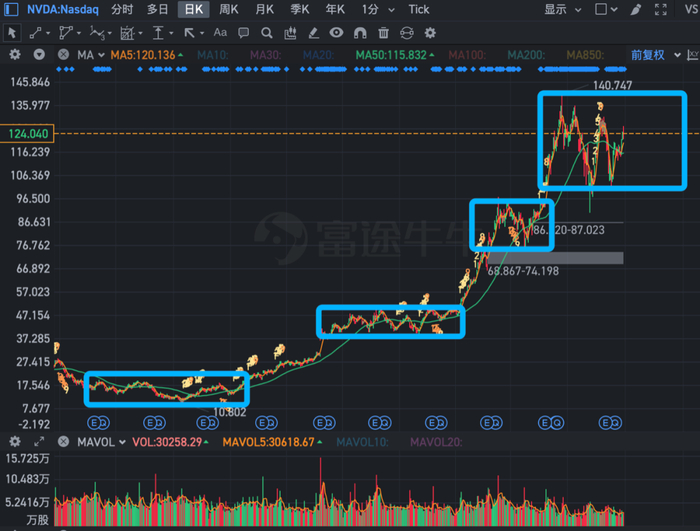Image resolution: width=700 pixels, height=531 pixels.
Task: Switch to the 多日 tab
Action: [x=158, y=9]
